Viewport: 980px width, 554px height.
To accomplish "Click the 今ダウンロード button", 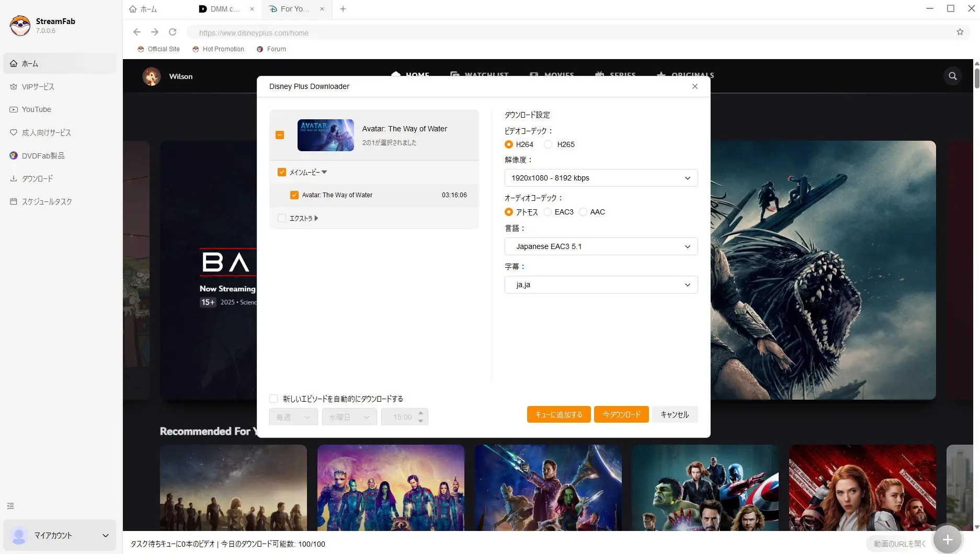I will 621,414.
